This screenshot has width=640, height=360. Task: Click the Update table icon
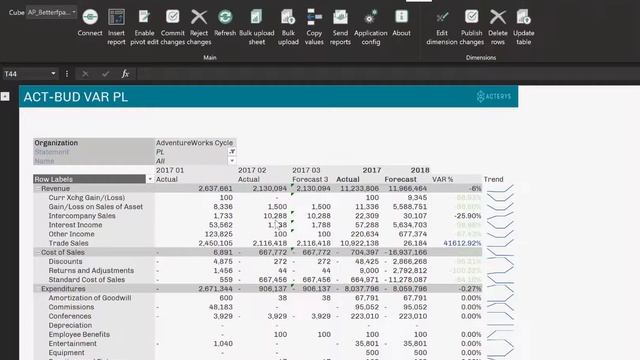coord(523,17)
